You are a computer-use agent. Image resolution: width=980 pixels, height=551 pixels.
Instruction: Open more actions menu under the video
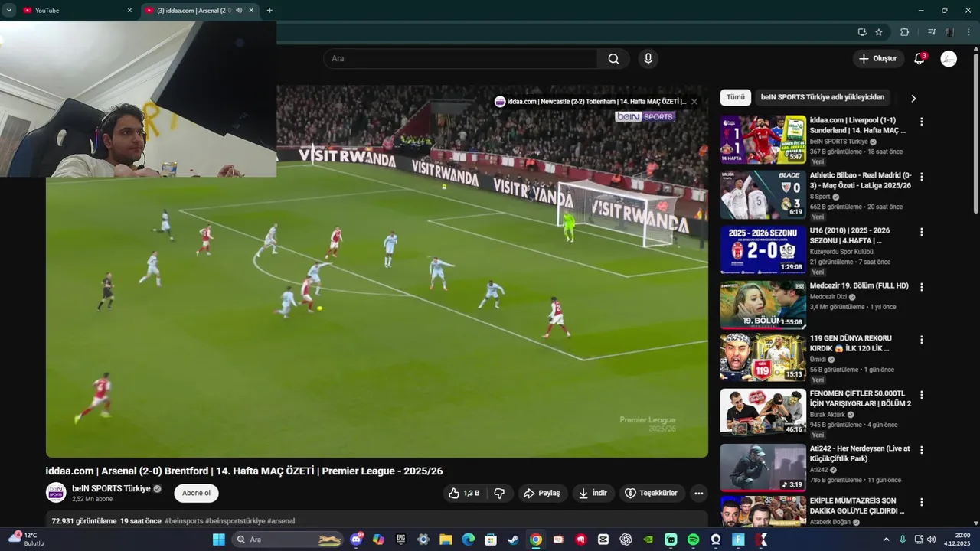click(x=699, y=494)
